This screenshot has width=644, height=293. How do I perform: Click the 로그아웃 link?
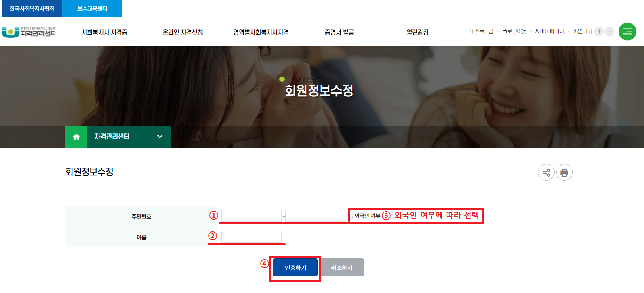coord(515,31)
